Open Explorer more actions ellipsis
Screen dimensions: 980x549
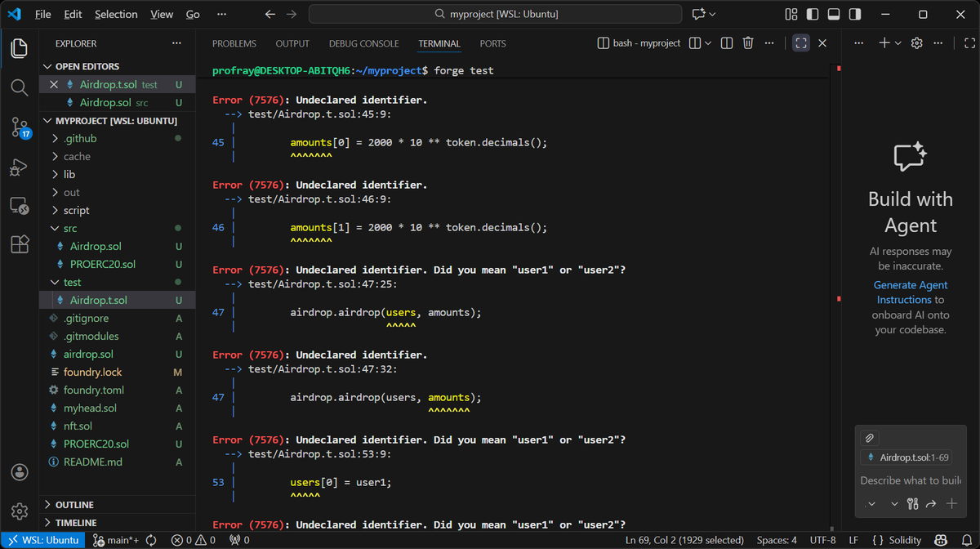point(177,43)
